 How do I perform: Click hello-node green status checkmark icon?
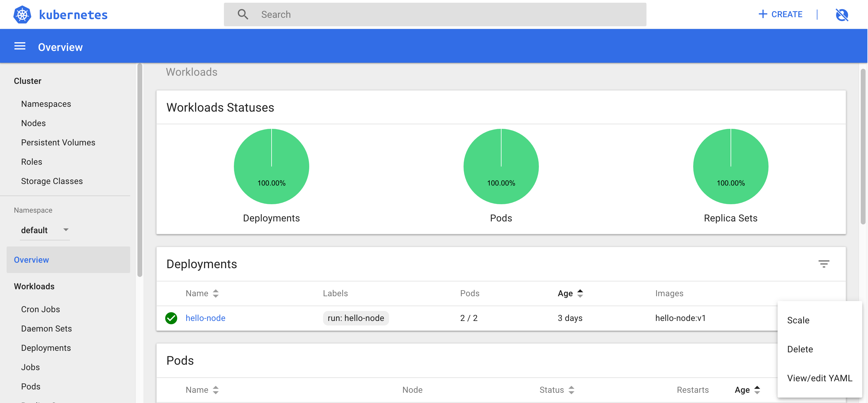(x=171, y=318)
